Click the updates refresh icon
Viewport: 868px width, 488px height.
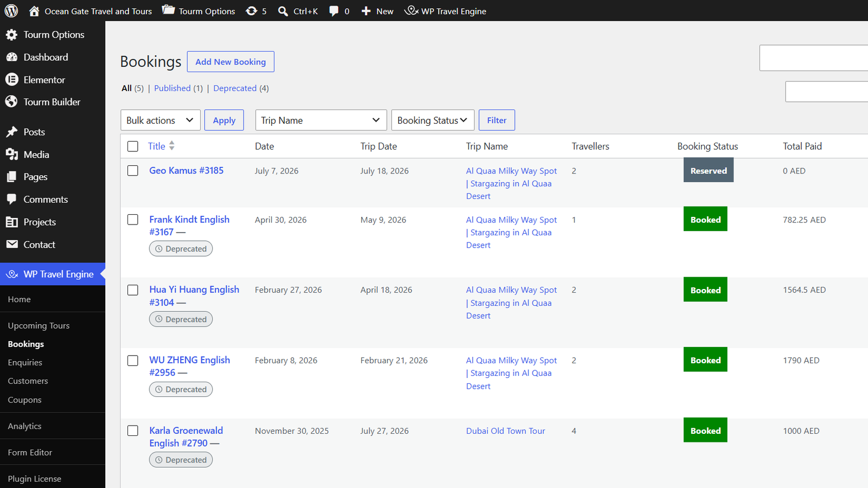tap(251, 11)
